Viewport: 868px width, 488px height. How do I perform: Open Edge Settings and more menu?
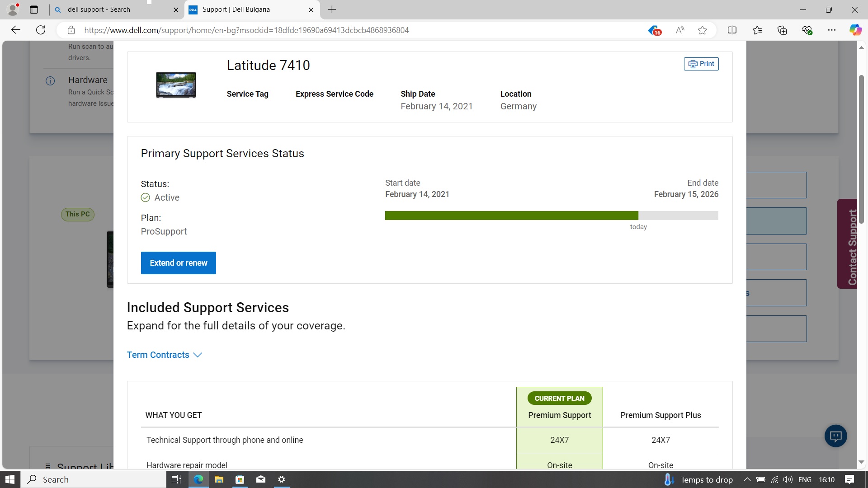[832, 30]
